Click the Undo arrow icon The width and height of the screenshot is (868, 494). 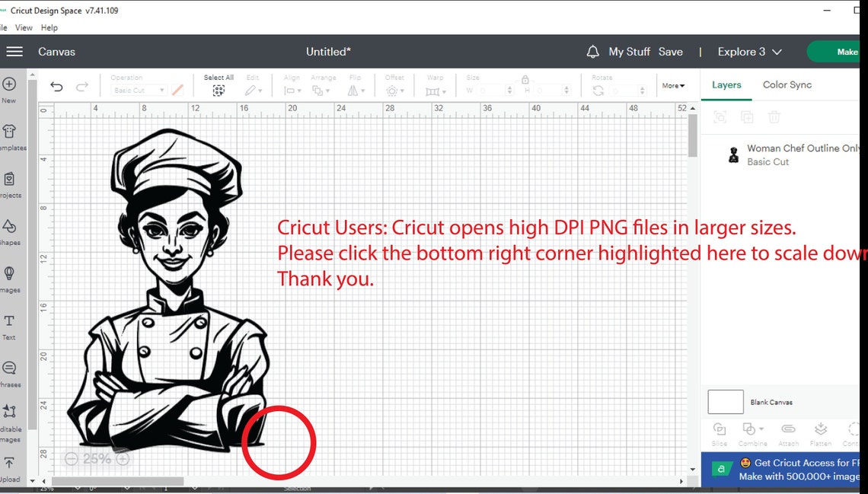[x=56, y=86]
